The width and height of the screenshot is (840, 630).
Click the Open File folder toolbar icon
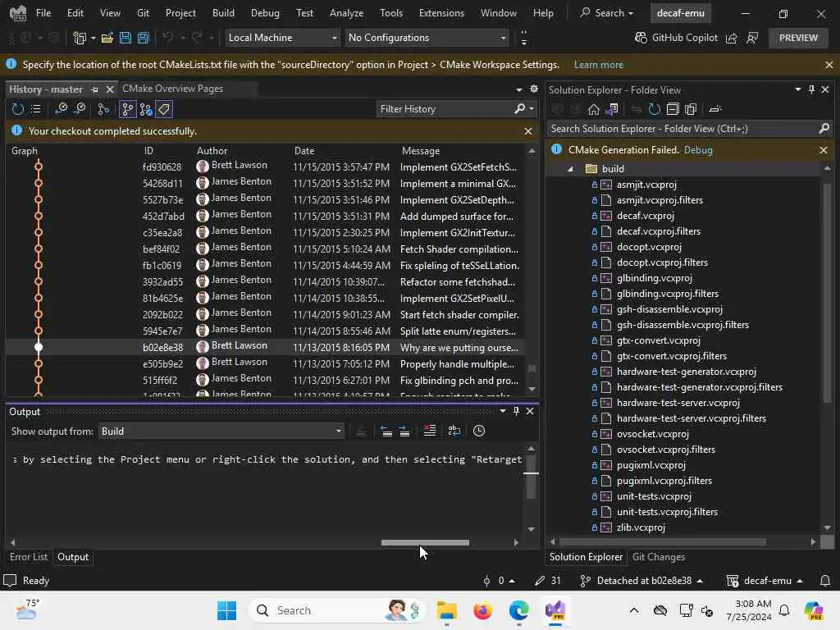point(107,38)
